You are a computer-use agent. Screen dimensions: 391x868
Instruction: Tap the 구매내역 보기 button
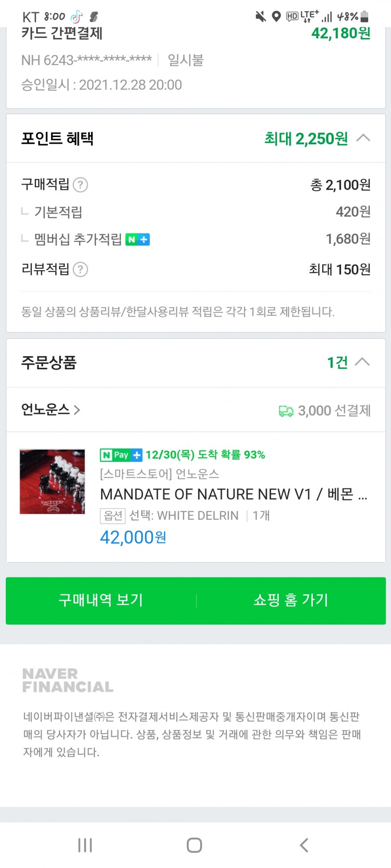point(101,601)
